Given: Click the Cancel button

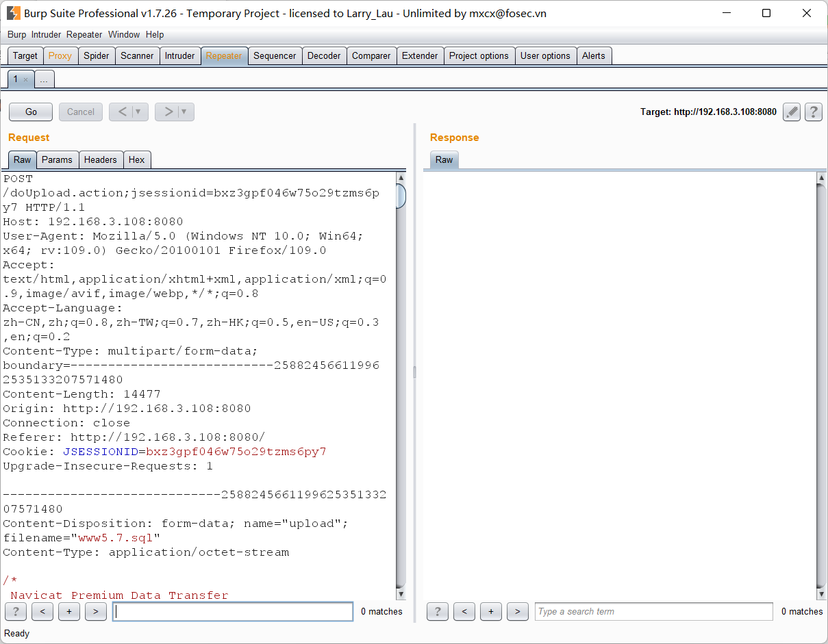Looking at the screenshot, I should click(81, 112).
